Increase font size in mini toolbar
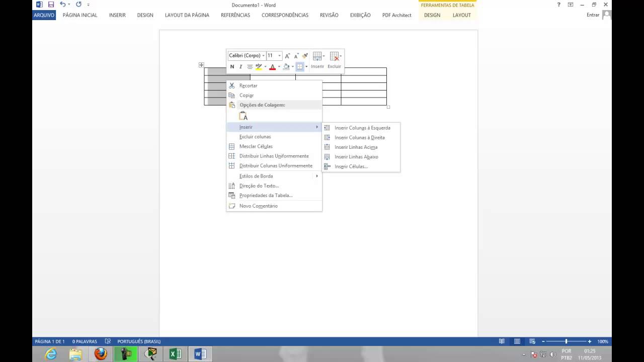 click(287, 56)
